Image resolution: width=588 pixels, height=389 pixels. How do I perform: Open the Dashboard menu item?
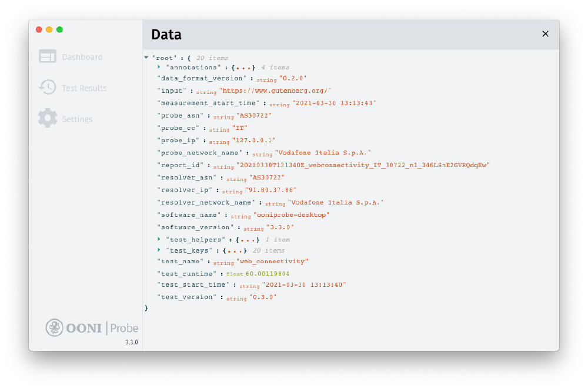coord(82,57)
